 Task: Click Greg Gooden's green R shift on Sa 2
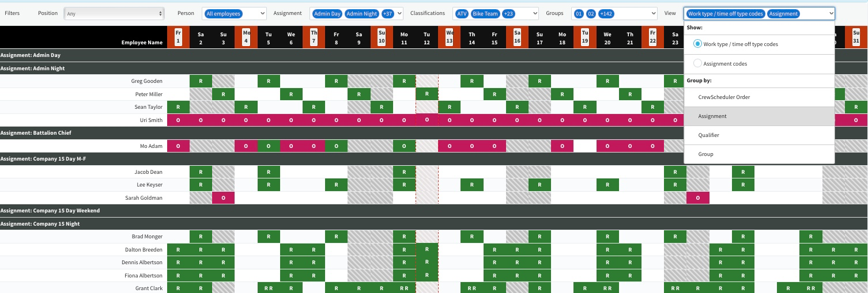click(x=201, y=81)
